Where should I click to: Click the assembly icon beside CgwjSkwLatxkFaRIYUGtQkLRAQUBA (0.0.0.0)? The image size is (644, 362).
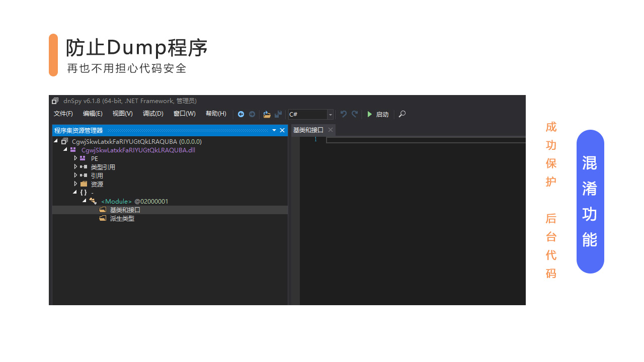click(x=64, y=141)
